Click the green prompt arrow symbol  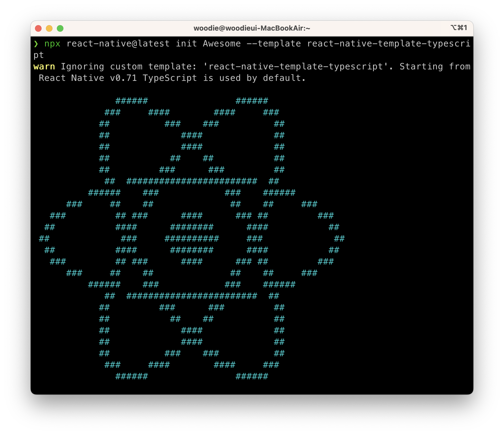36,44
